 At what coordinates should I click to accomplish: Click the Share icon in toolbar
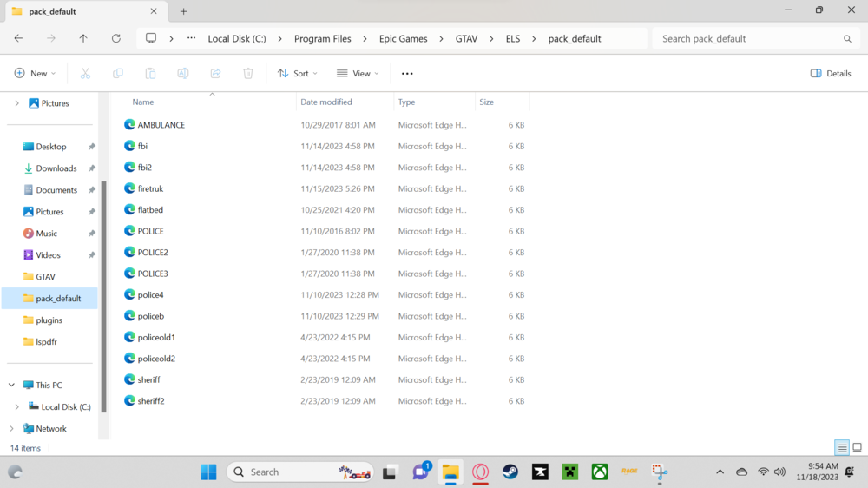[215, 73]
